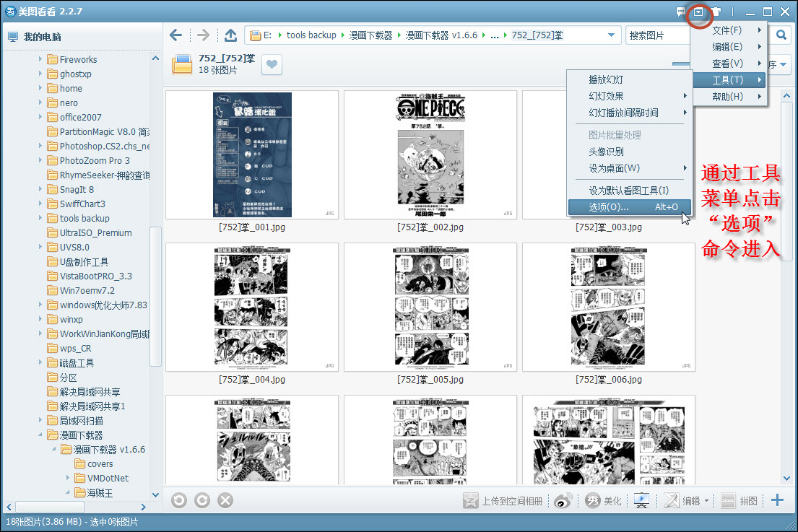Open the 编辑 dropdown arrow in bottom toolbar
Viewport: 798px width, 532px height.
(706, 501)
